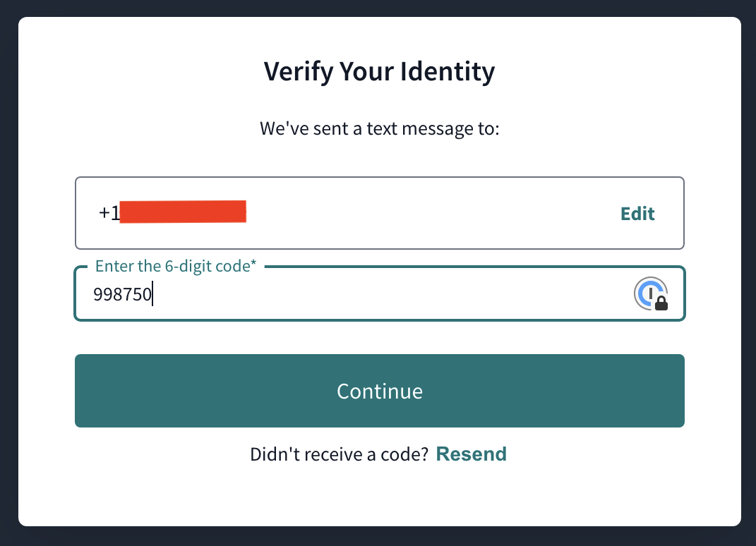Select the Verify Your Identity heading
Screen dimensions: 756x546
click(379, 71)
